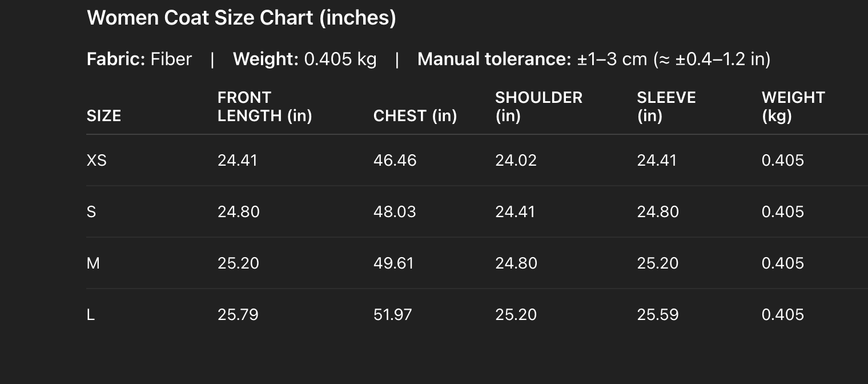
Task: Select the S size row label
Action: 91,212
